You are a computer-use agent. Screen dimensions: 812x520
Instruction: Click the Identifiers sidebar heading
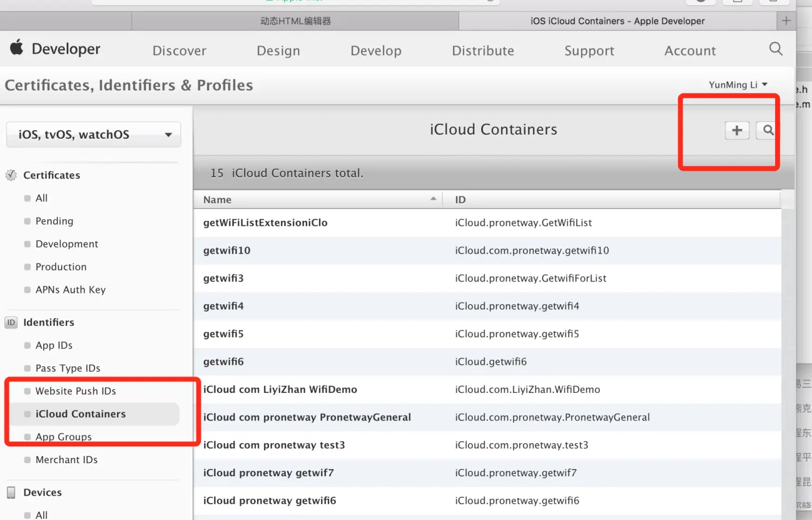point(49,322)
